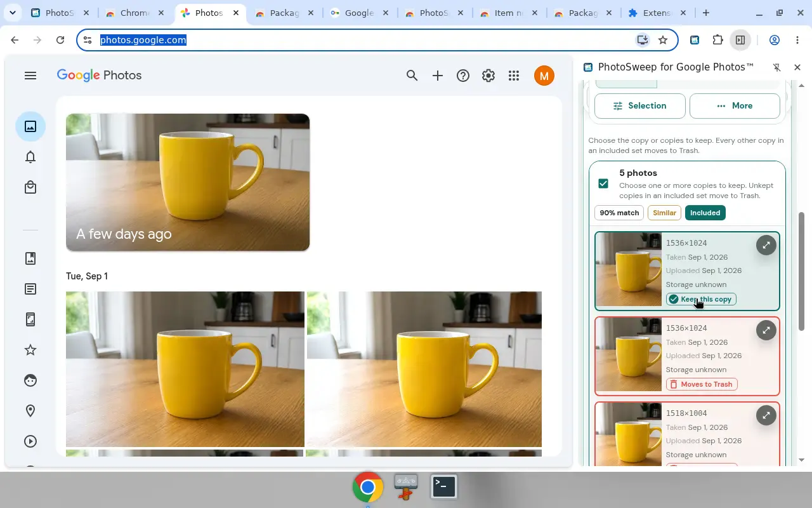The width and height of the screenshot is (812, 508).
Task: Open the print store shopping bag icon
Action: point(30,187)
